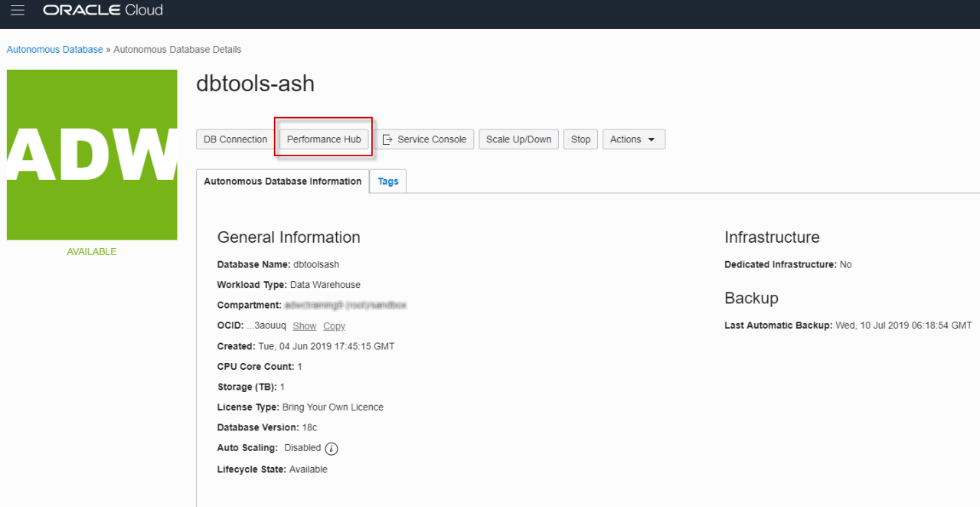Click the General Information heading
Screen dimensions: 980x507
289,237
